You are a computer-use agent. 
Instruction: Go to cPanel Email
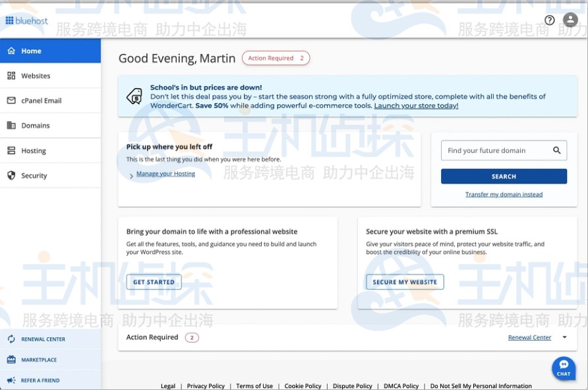[x=50, y=100]
